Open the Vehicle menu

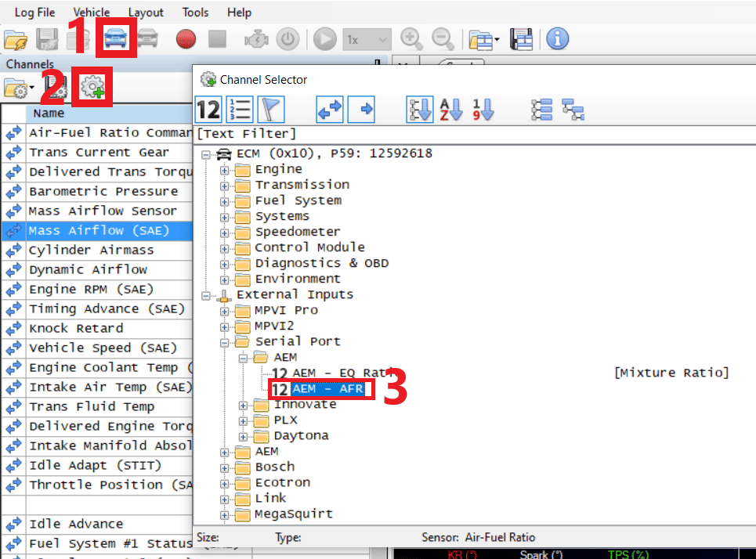pos(92,13)
